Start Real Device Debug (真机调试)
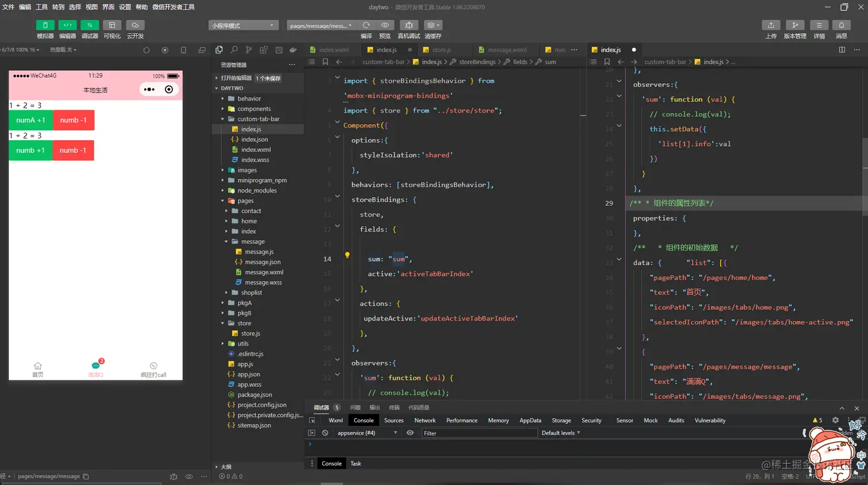The width and height of the screenshot is (868, 485). [409, 25]
